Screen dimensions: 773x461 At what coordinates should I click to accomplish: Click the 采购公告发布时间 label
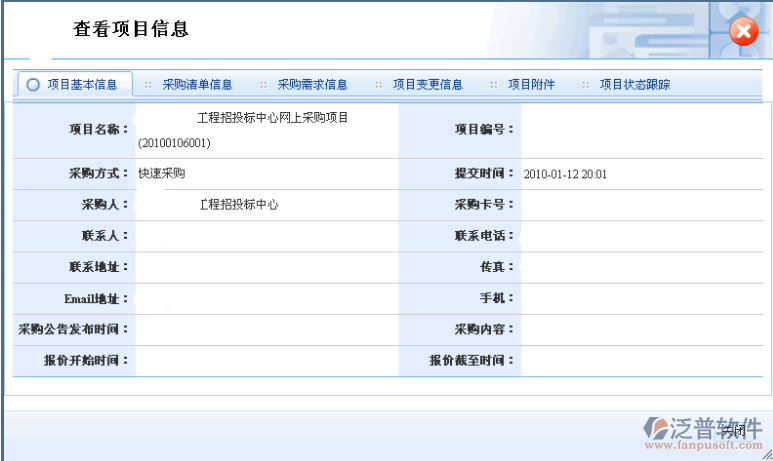[73, 329]
